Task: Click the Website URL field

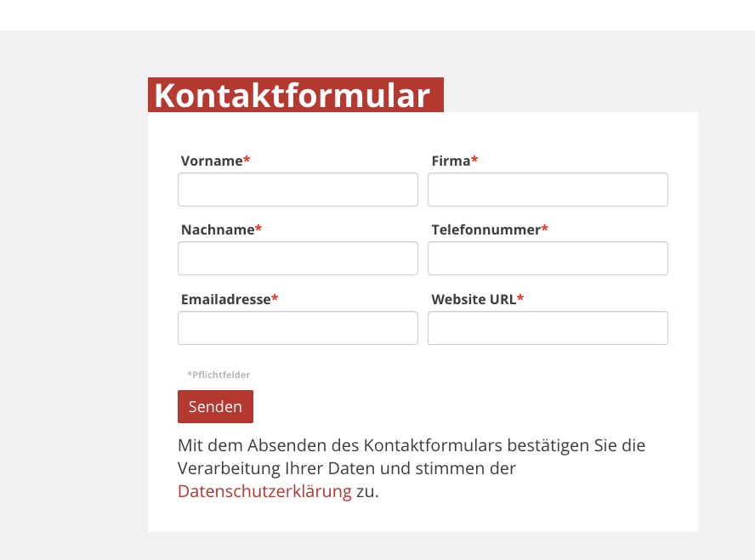Action: (x=548, y=328)
